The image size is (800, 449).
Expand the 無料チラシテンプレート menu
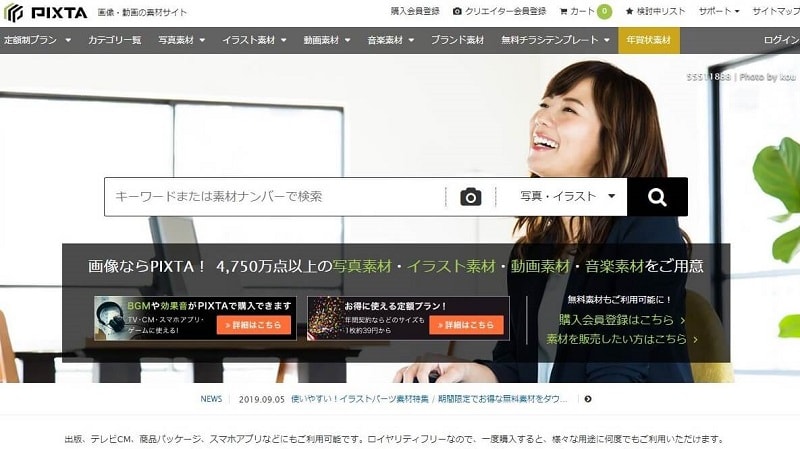pos(558,40)
